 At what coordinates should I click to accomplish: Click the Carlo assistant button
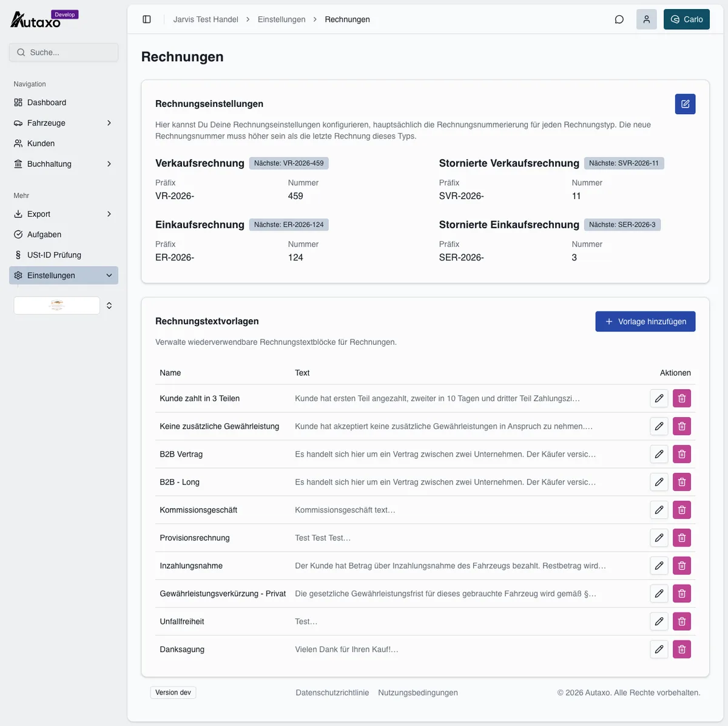coord(687,19)
